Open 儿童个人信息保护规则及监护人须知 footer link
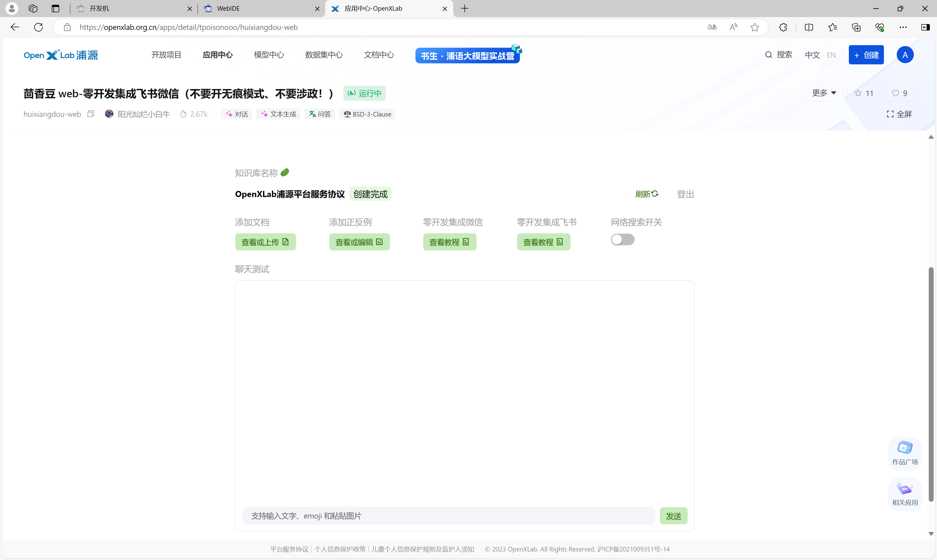The width and height of the screenshot is (937, 560). coord(423,549)
